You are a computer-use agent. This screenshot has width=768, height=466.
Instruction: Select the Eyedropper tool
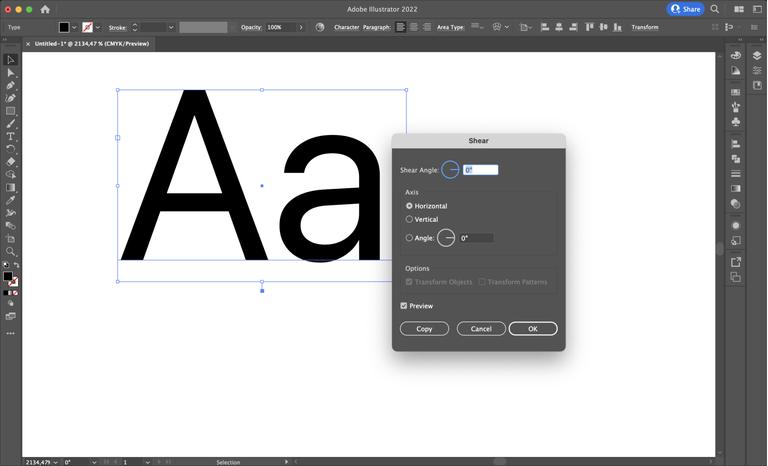click(11, 200)
